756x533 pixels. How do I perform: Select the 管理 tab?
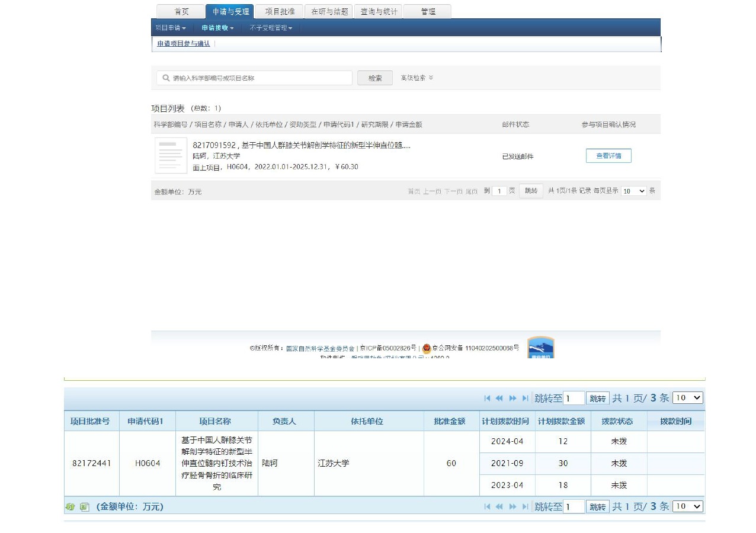pos(427,12)
